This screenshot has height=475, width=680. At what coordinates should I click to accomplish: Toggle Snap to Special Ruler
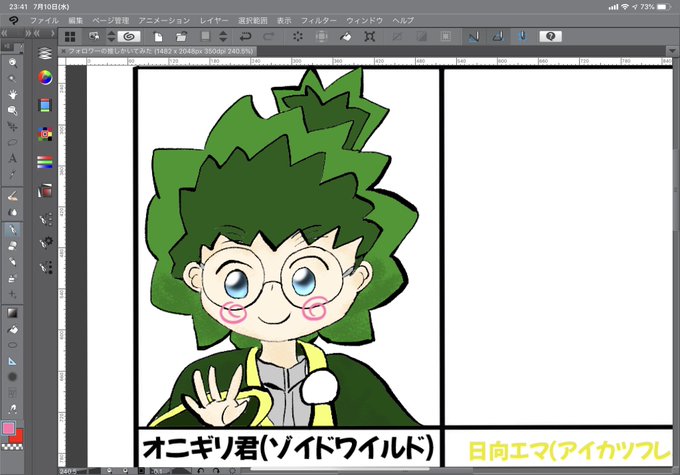pos(498,37)
